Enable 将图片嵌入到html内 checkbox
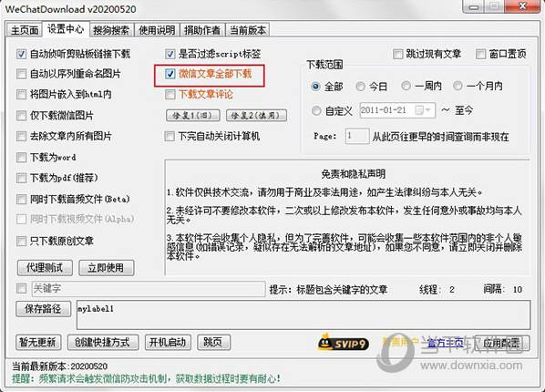This screenshot has height=392, width=545. (21, 94)
